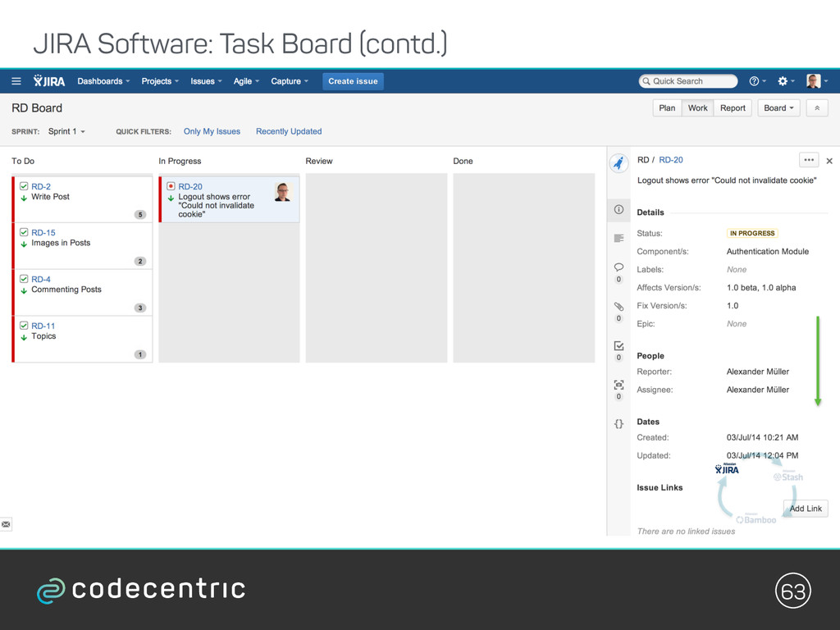The width and height of the screenshot is (840, 630).
Task: Open the Board dropdown button
Action: tap(778, 107)
